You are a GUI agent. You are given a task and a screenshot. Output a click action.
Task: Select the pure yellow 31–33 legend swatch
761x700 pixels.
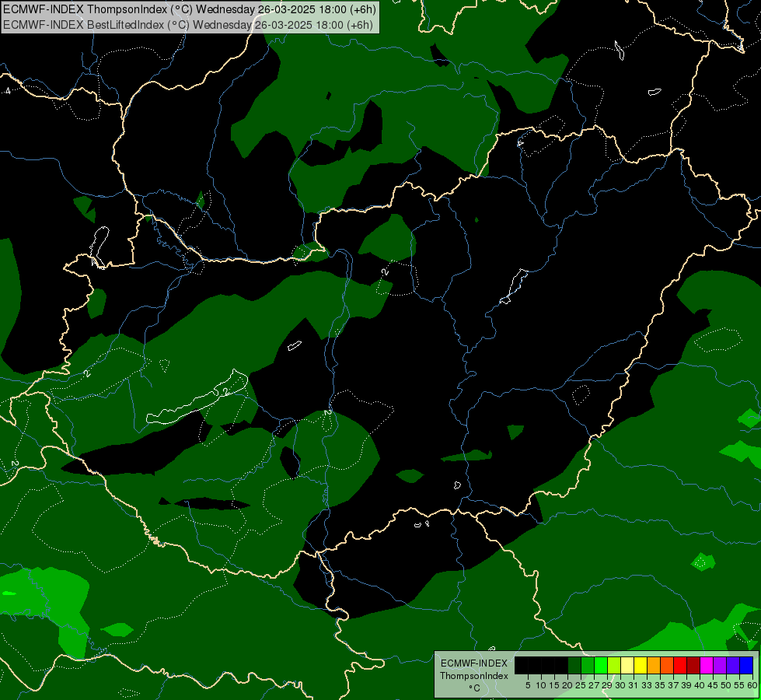point(641,665)
